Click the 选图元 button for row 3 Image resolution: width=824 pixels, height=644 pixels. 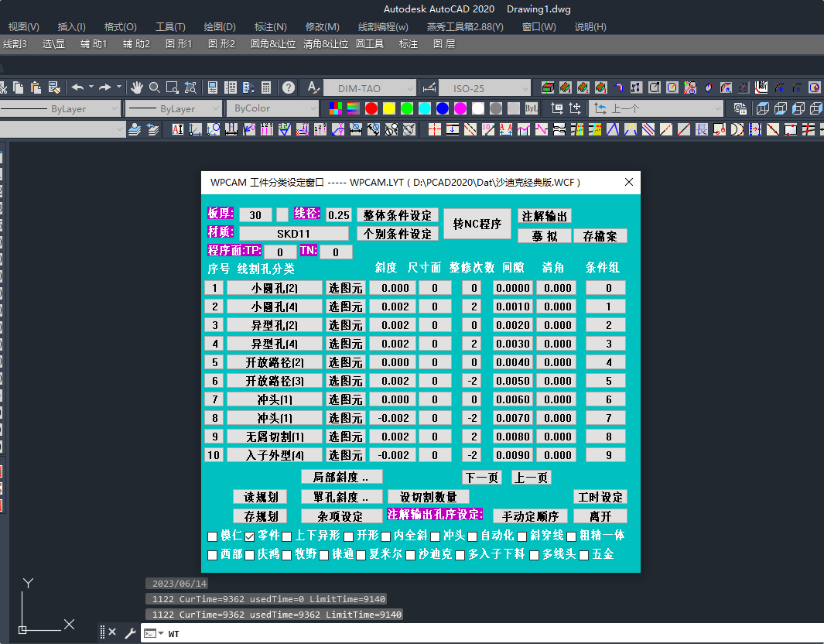pyautogui.click(x=345, y=325)
